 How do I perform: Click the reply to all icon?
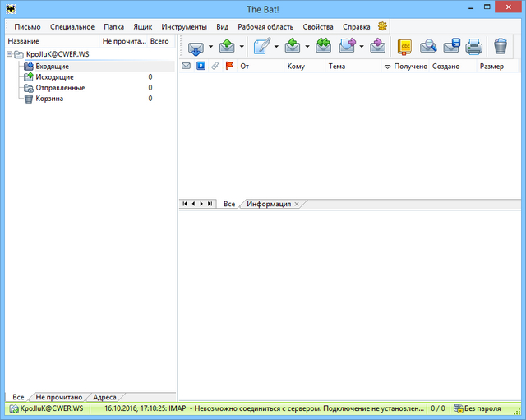[324, 47]
